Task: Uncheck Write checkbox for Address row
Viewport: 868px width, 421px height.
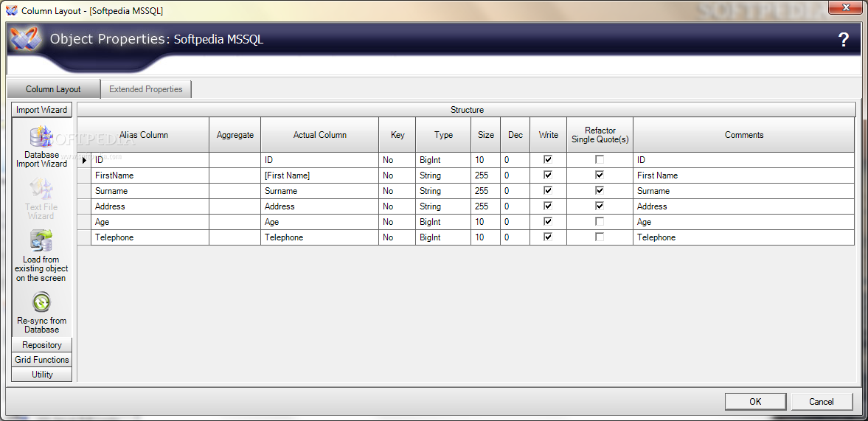Action: (548, 206)
